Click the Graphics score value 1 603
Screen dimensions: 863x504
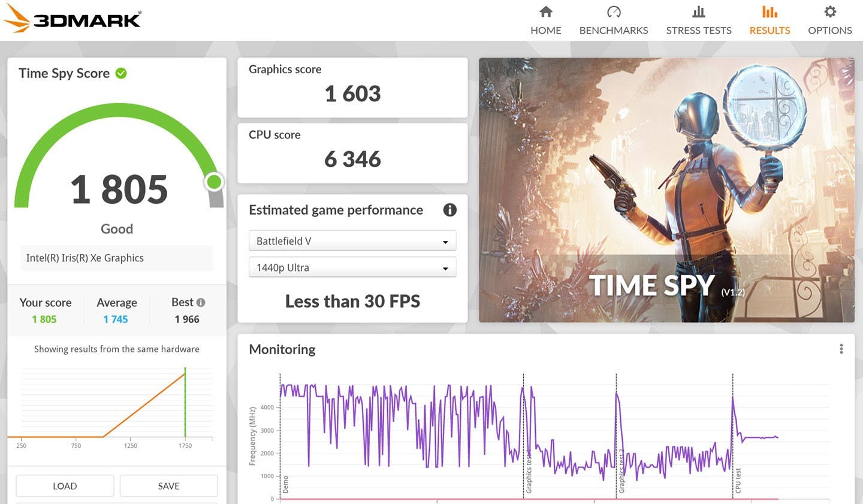tap(352, 94)
